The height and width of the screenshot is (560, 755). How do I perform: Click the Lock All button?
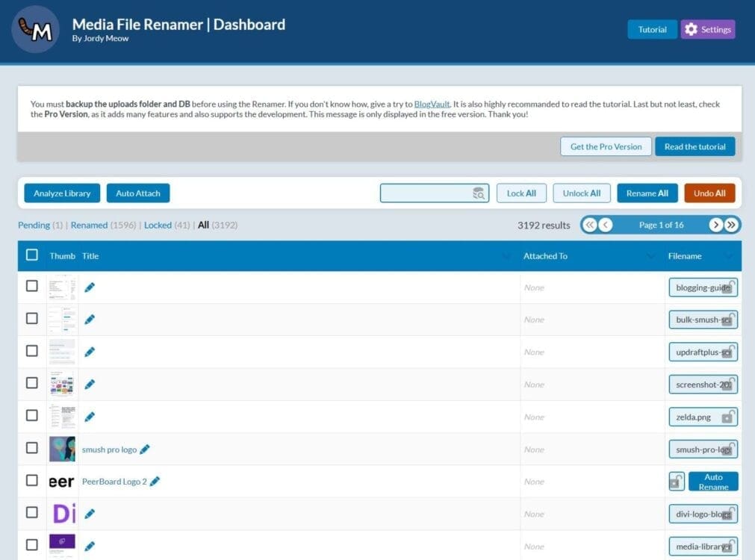[521, 193]
